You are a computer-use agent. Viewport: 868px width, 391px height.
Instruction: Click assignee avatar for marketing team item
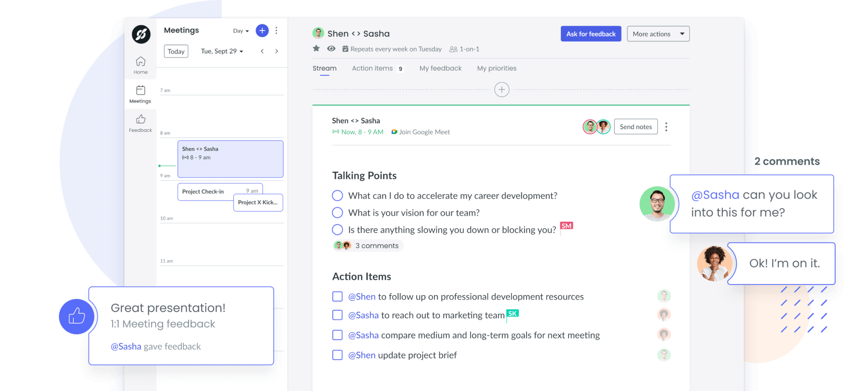point(664,315)
